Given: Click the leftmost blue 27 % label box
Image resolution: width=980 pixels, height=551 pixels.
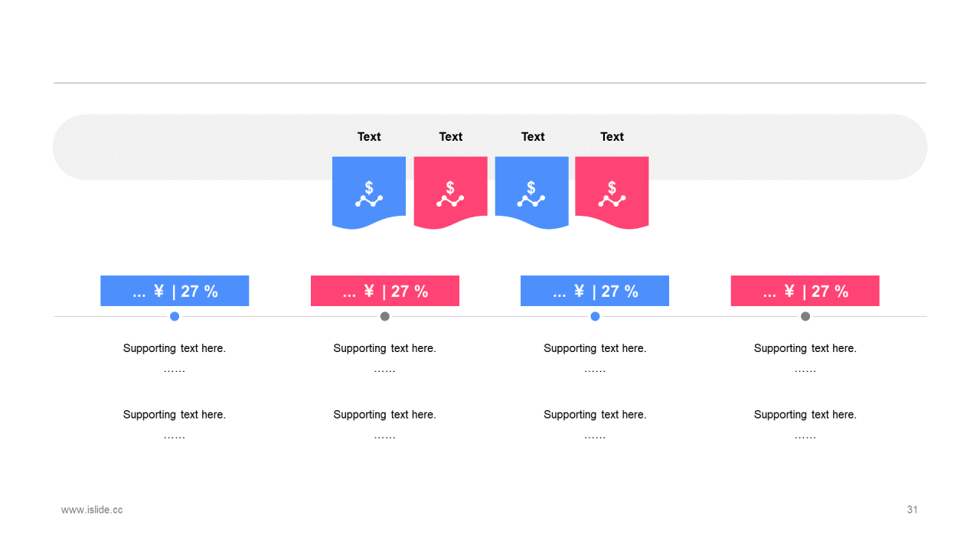Looking at the screenshot, I should pos(175,291).
